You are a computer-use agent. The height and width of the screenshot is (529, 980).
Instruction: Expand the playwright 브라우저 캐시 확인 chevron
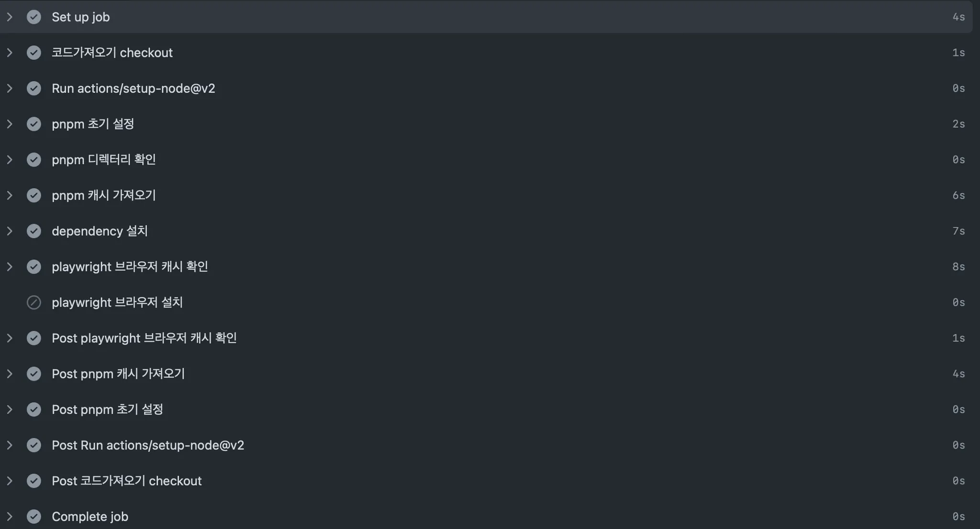tap(10, 266)
